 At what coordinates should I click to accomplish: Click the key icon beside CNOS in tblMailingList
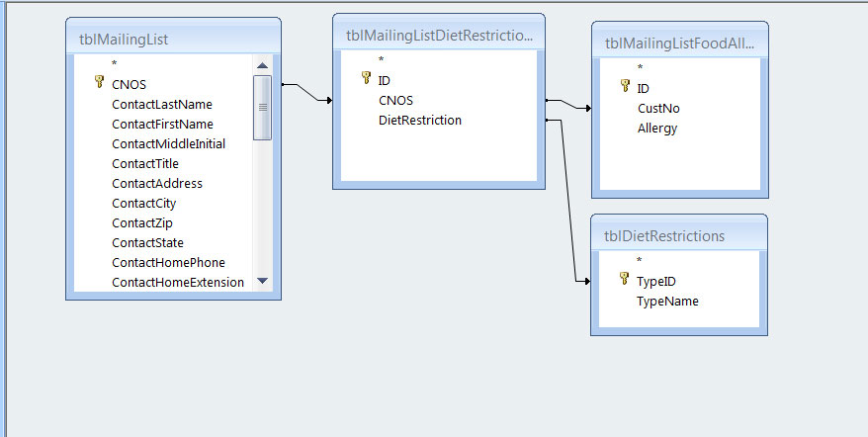coord(99,82)
